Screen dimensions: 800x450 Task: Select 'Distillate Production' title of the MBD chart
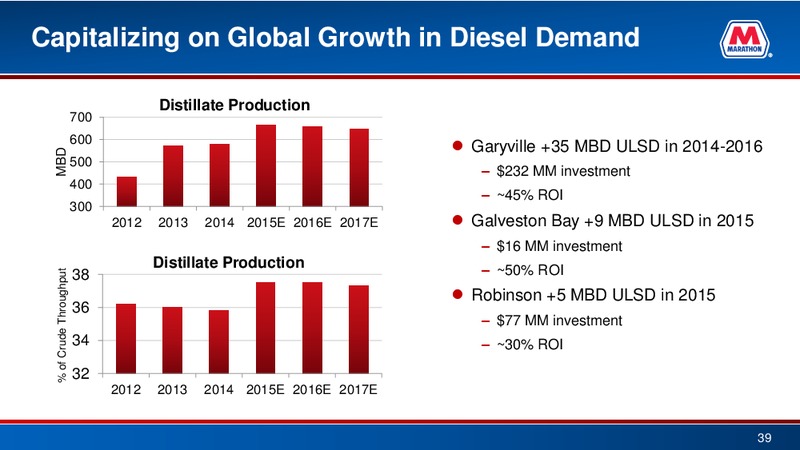[235, 105]
